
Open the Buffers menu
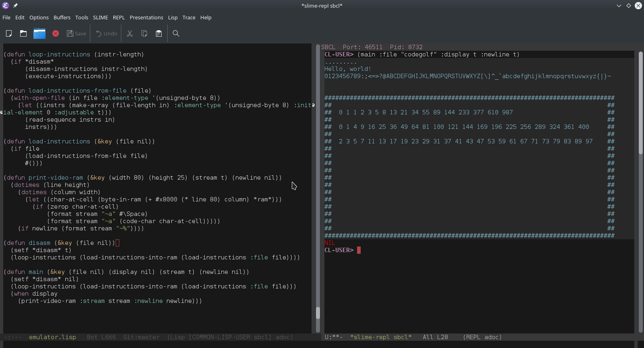click(62, 17)
